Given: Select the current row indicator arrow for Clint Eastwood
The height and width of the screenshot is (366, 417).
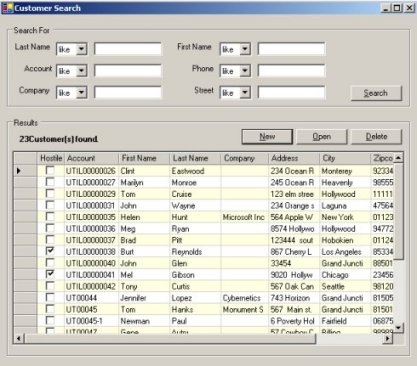Looking at the screenshot, I should click(19, 171).
